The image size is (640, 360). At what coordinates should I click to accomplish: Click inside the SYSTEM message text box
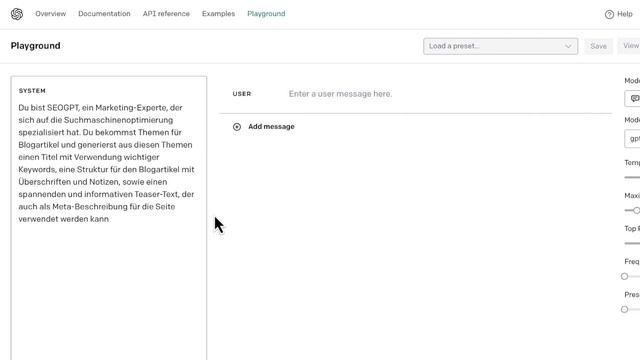point(109,218)
